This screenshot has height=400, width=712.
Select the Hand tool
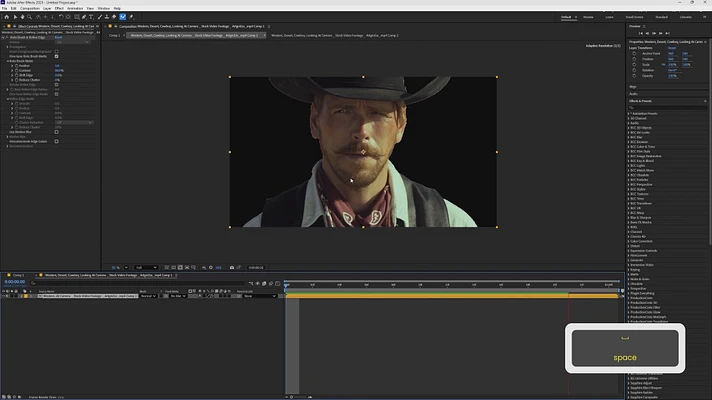click(22, 17)
